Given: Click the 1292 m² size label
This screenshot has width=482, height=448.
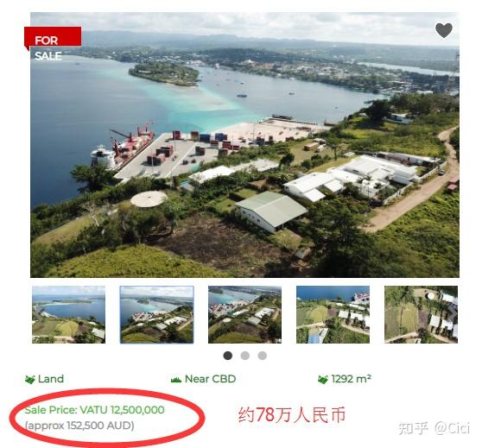Looking at the screenshot, I should (351, 379).
